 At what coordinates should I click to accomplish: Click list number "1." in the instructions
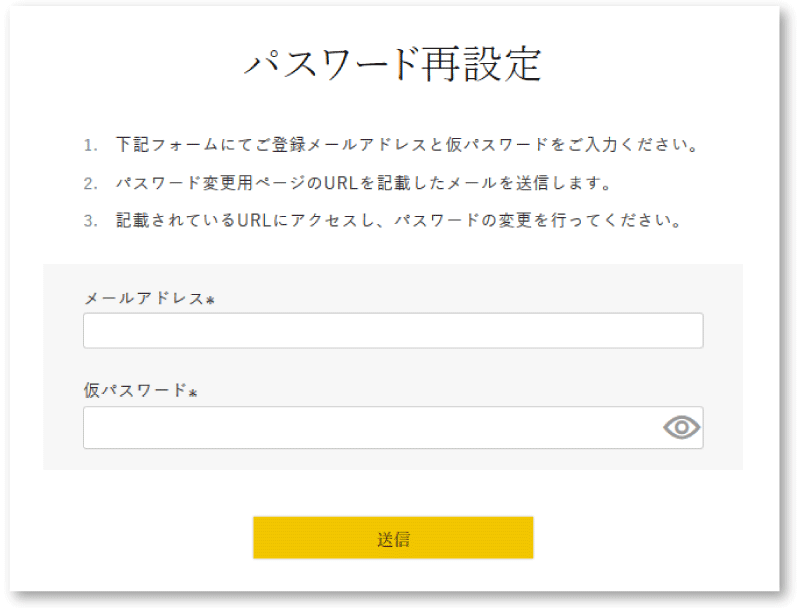[91, 145]
